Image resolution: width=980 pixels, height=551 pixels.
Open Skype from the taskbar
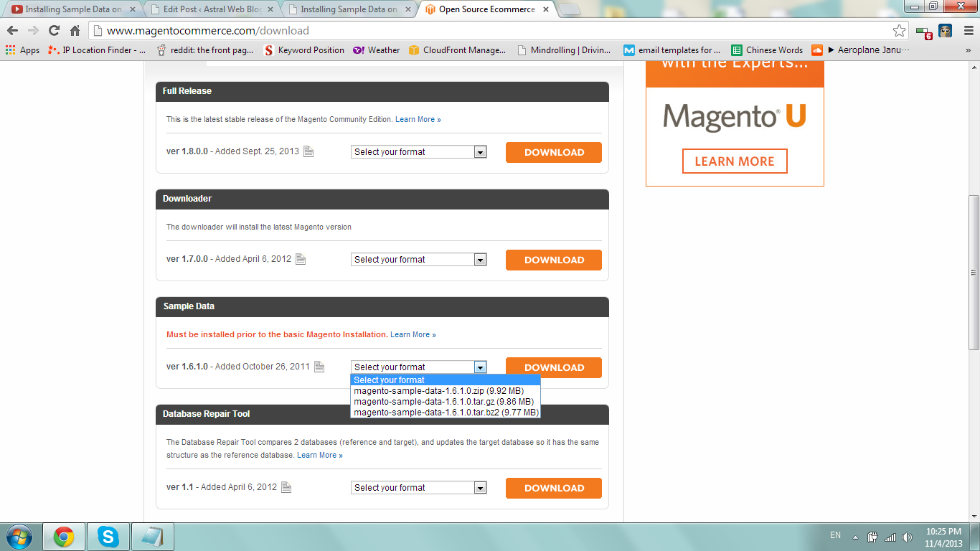coord(108,537)
